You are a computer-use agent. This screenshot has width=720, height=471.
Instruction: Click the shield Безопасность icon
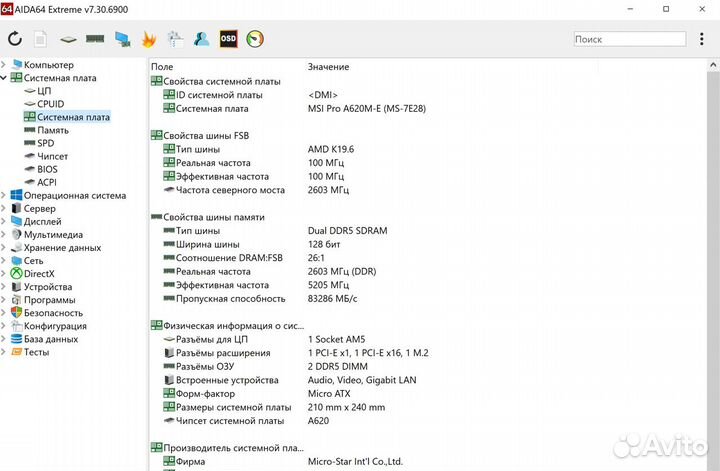pyautogui.click(x=17, y=313)
